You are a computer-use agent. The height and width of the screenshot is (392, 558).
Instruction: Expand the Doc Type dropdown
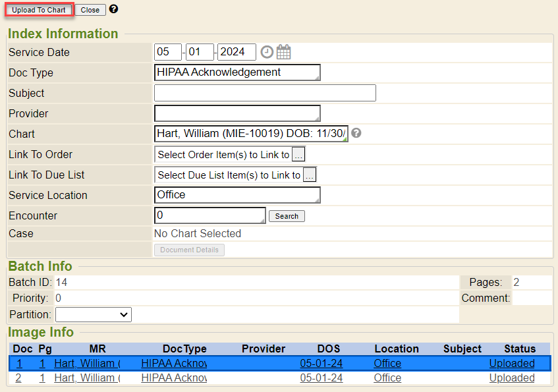coord(237,72)
